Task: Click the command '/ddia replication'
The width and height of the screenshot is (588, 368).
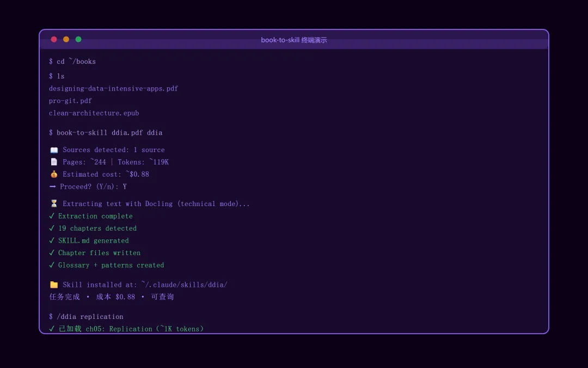Action: click(90, 317)
